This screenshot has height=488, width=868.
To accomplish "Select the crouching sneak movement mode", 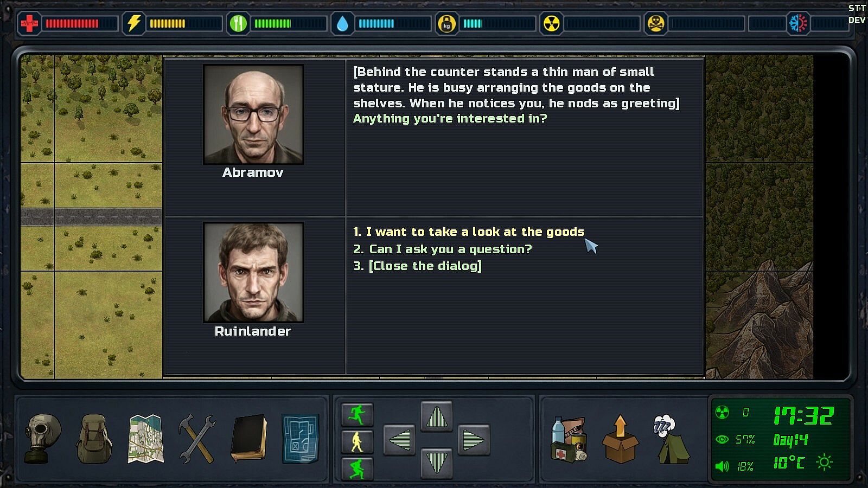I will pyautogui.click(x=357, y=468).
